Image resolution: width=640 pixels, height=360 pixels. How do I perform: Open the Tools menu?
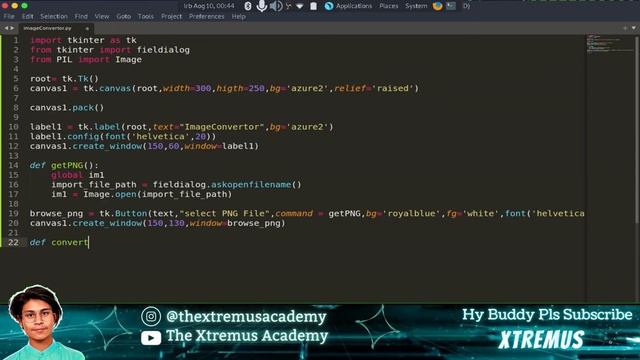point(145,16)
